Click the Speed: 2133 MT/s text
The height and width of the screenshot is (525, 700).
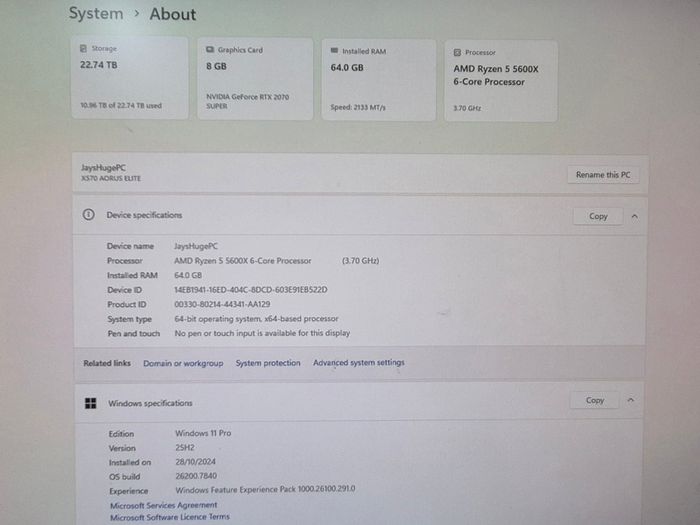click(358, 107)
